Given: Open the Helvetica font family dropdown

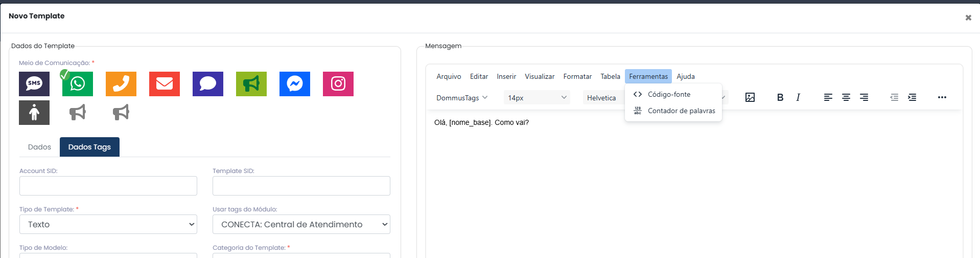Looking at the screenshot, I should tap(605, 97).
